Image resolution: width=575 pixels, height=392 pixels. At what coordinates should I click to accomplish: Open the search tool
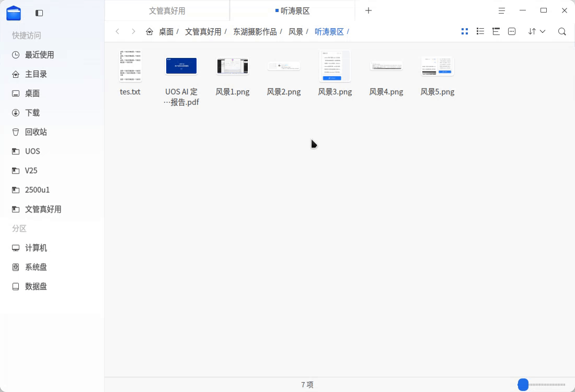pos(562,31)
